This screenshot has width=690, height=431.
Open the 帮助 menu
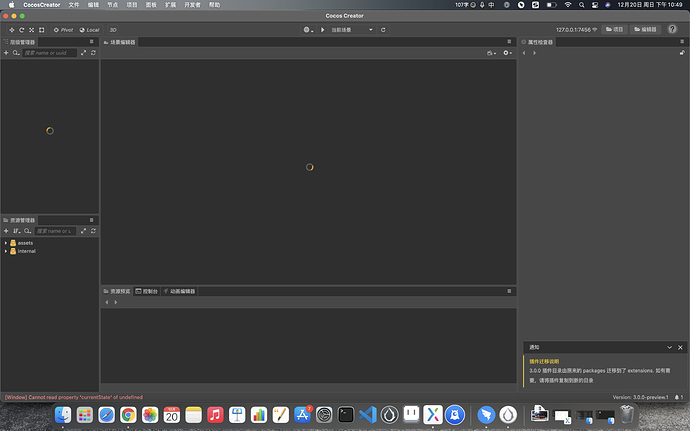(214, 5)
